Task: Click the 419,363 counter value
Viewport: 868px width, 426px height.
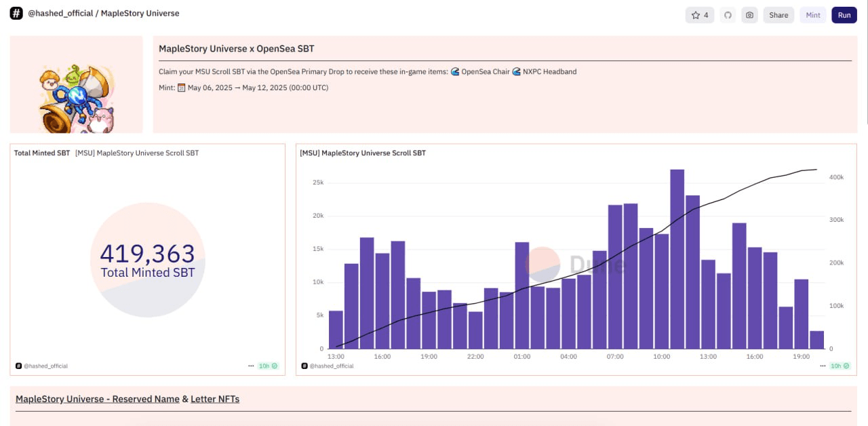Action: [x=147, y=254]
